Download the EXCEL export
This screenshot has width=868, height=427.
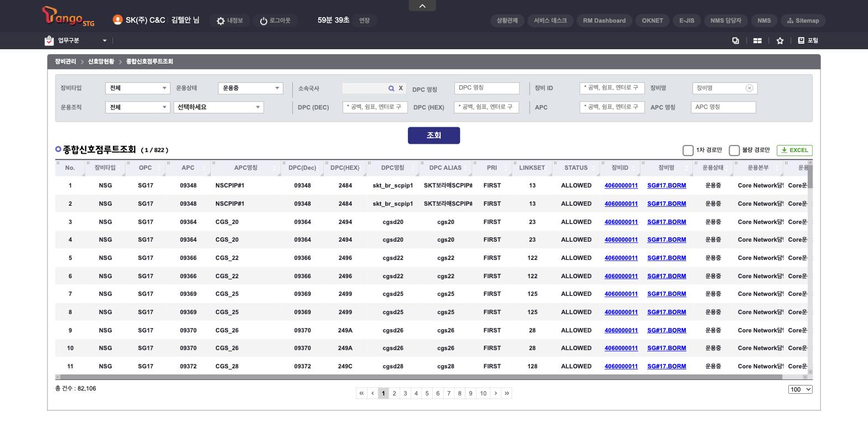pyautogui.click(x=794, y=150)
